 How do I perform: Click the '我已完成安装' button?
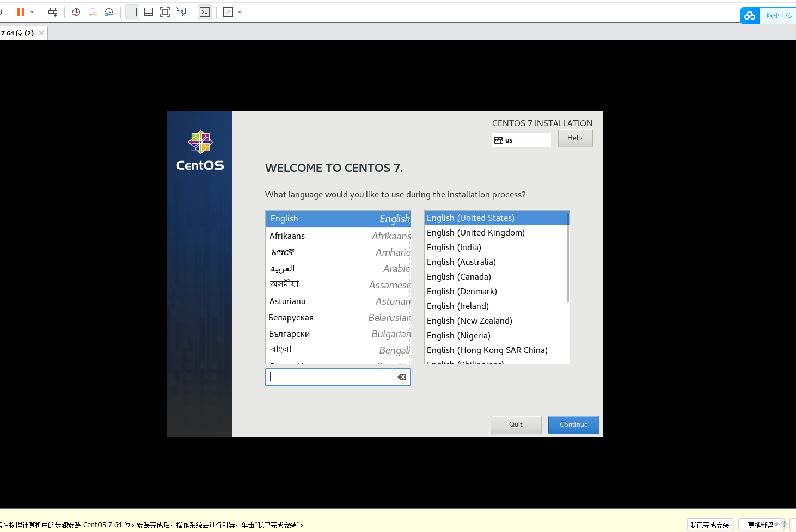(x=710, y=525)
